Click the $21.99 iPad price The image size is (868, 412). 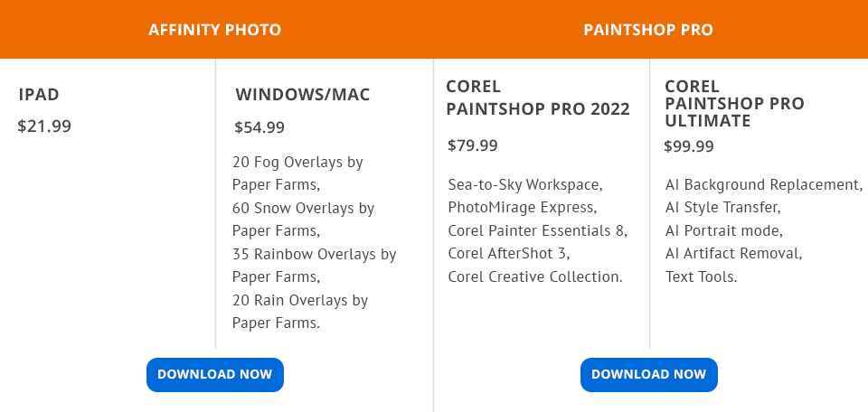point(44,126)
